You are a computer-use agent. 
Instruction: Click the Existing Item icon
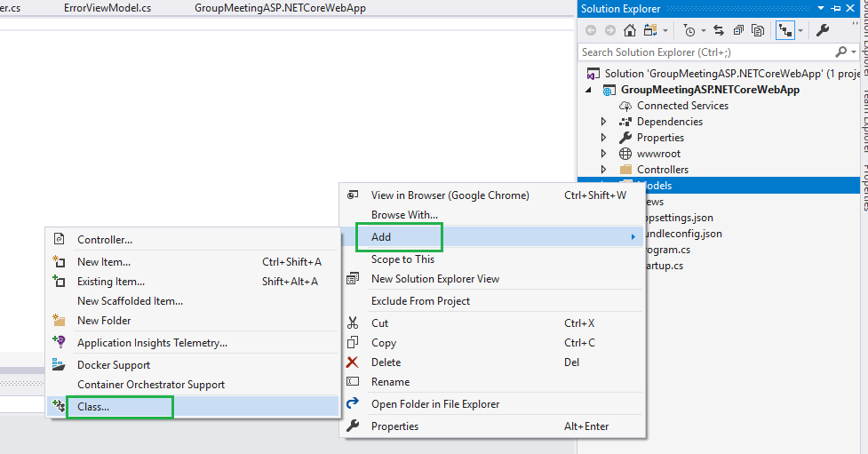pyautogui.click(x=59, y=282)
